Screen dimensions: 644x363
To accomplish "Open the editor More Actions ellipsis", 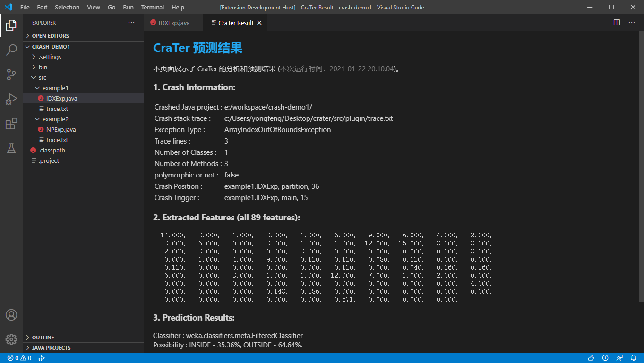I will coord(632,23).
